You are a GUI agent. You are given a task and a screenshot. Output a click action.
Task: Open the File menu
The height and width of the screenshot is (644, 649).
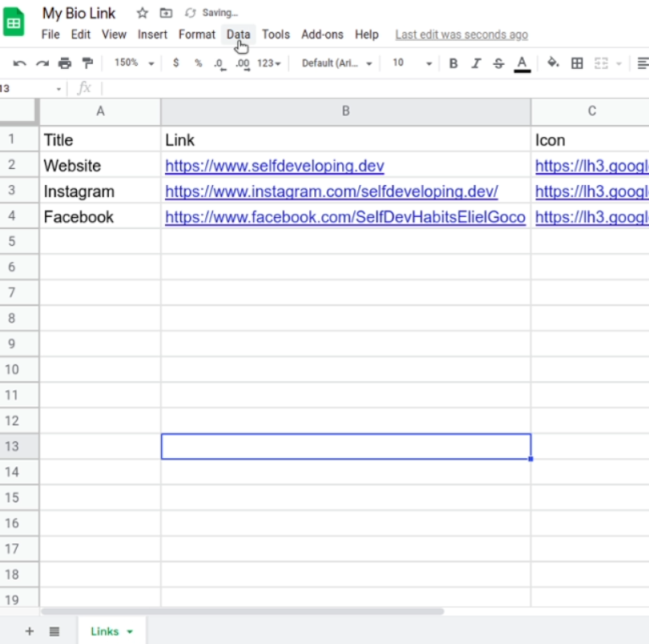[x=50, y=34]
